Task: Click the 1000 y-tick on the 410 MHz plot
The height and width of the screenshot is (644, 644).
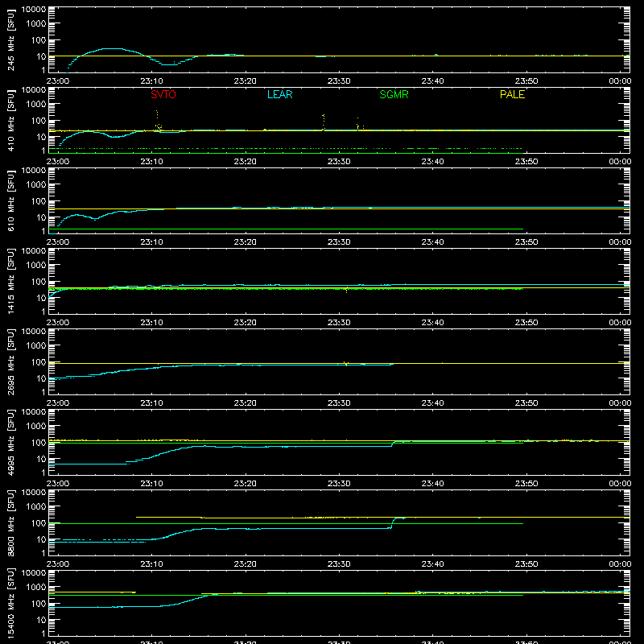Action: 35,105
